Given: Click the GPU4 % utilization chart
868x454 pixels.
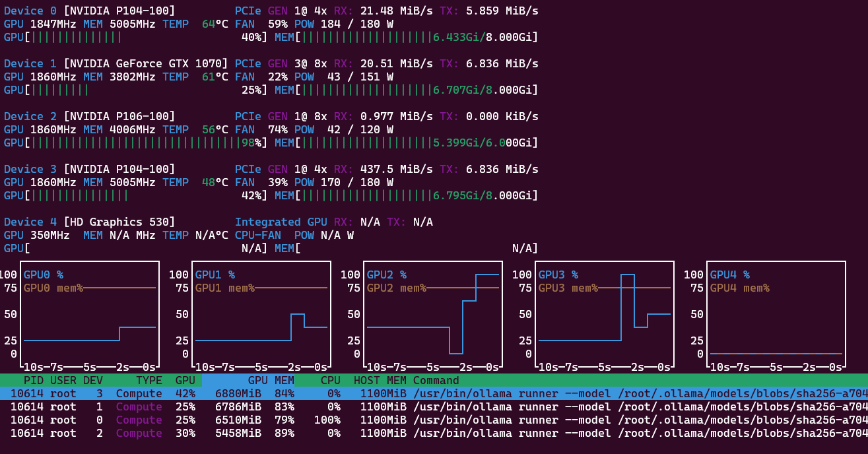Looking at the screenshot, I should 776,314.
